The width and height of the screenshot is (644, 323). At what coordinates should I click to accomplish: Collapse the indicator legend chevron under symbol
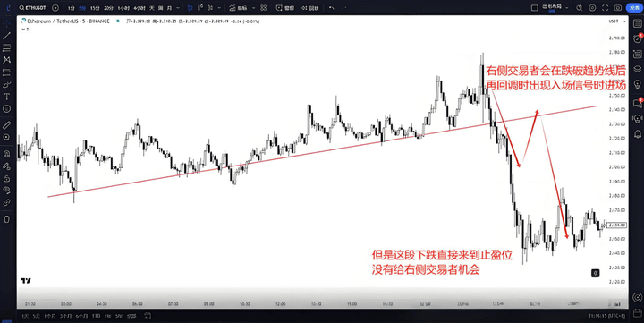click(x=23, y=30)
